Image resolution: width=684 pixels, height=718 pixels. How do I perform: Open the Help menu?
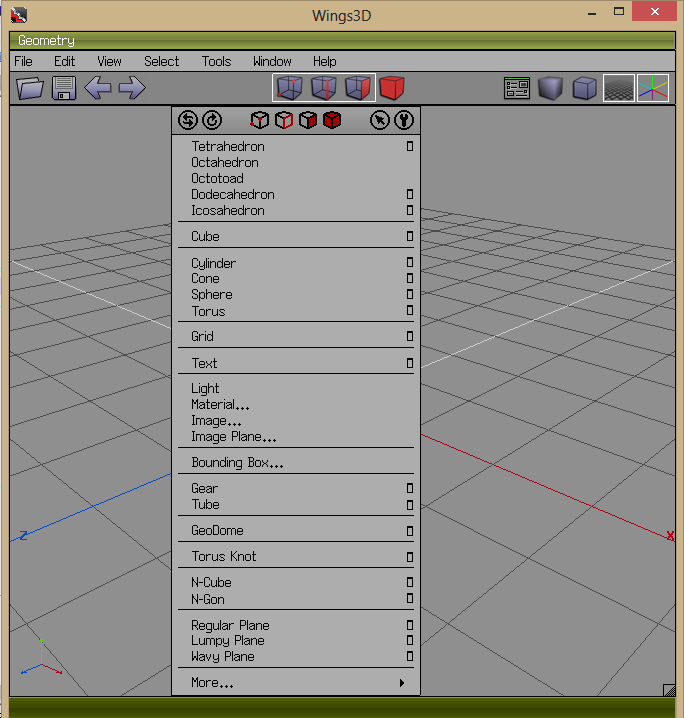325,61
